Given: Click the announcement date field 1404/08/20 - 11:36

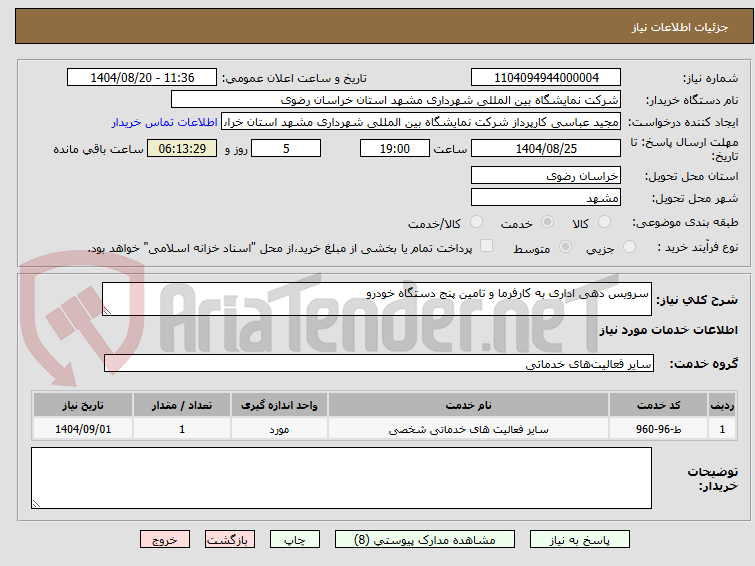Looking at the screenshot, I should click(142, 78).
